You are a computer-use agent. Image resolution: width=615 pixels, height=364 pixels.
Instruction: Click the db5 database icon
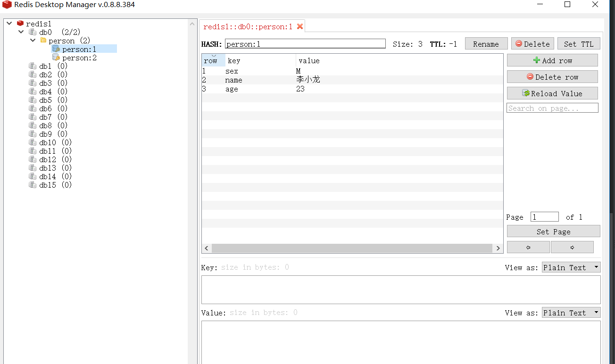coord(33,100)
